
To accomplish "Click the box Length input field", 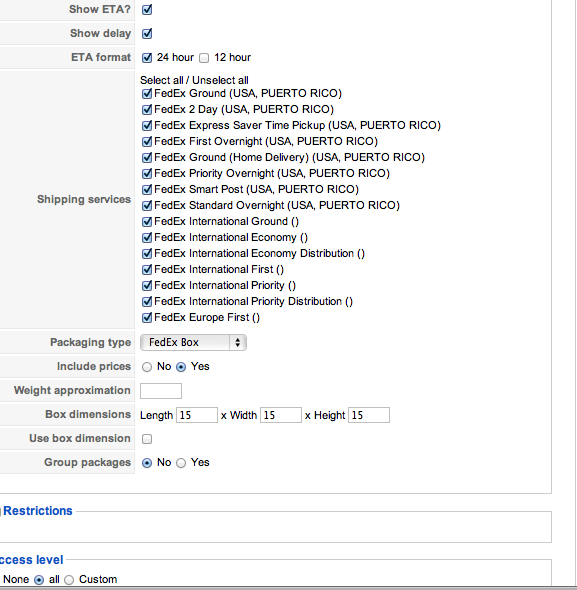I will tap(197, 415).
